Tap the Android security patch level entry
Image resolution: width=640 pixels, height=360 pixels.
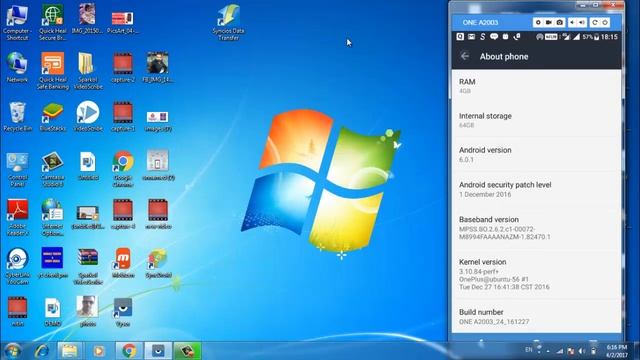point(536,189)
